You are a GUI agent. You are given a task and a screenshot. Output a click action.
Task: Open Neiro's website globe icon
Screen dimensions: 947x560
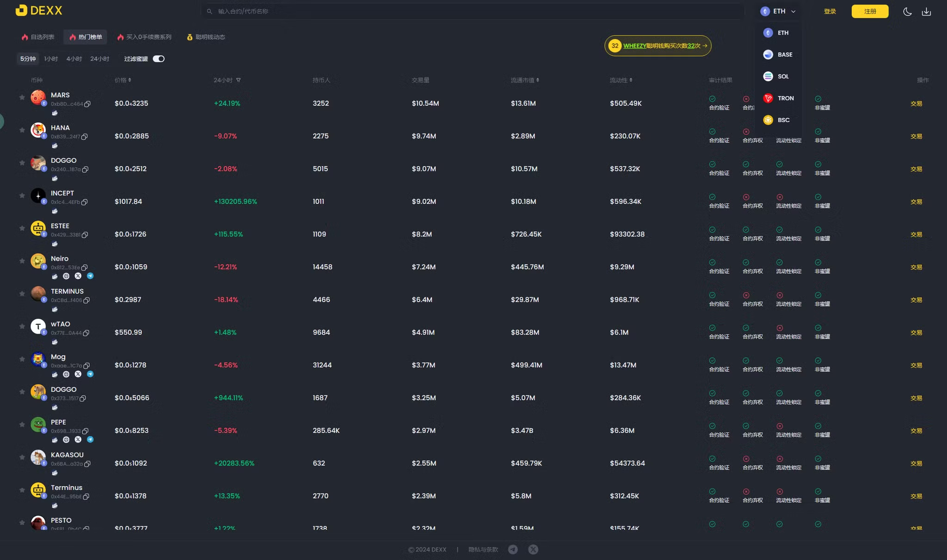66,276
